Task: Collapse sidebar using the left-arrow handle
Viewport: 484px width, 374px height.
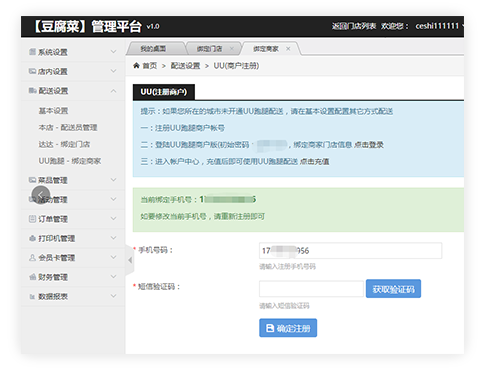Action: [x=130, y=260]
